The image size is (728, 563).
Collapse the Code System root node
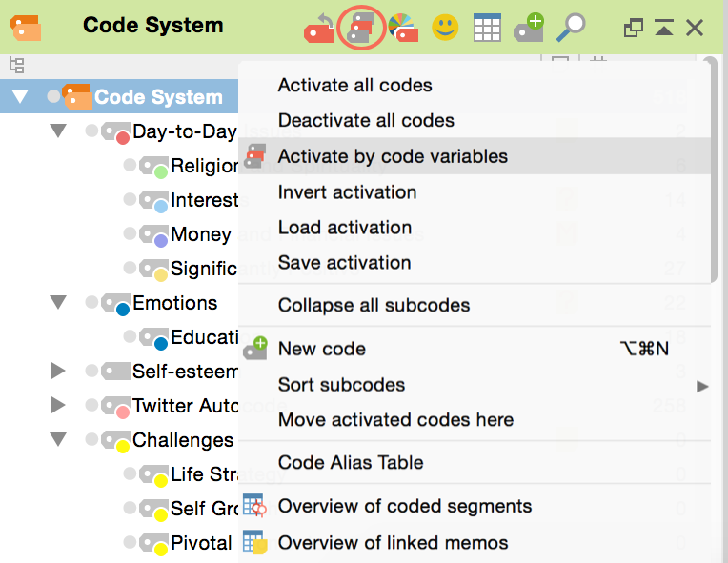coord(20,96)
